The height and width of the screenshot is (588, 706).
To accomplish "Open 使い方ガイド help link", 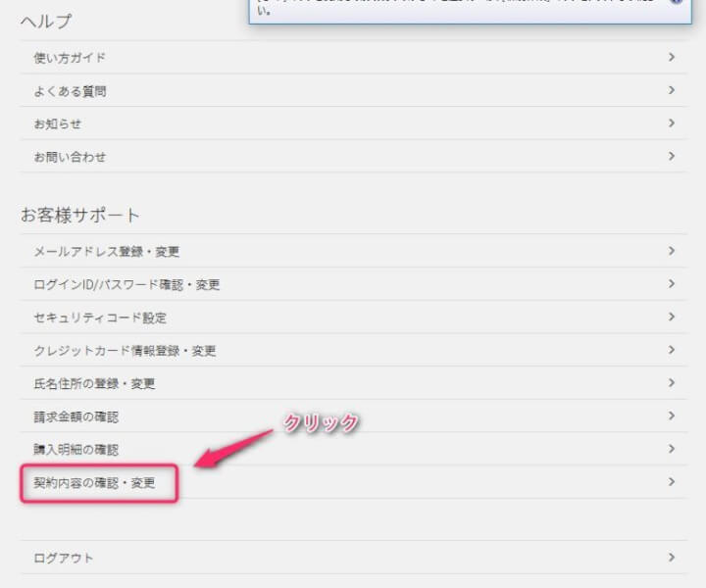I will pos(70,58).
